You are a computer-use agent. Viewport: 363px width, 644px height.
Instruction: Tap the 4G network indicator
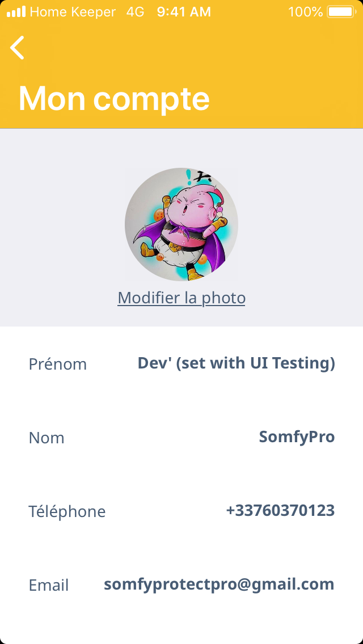tap(135, 12)
